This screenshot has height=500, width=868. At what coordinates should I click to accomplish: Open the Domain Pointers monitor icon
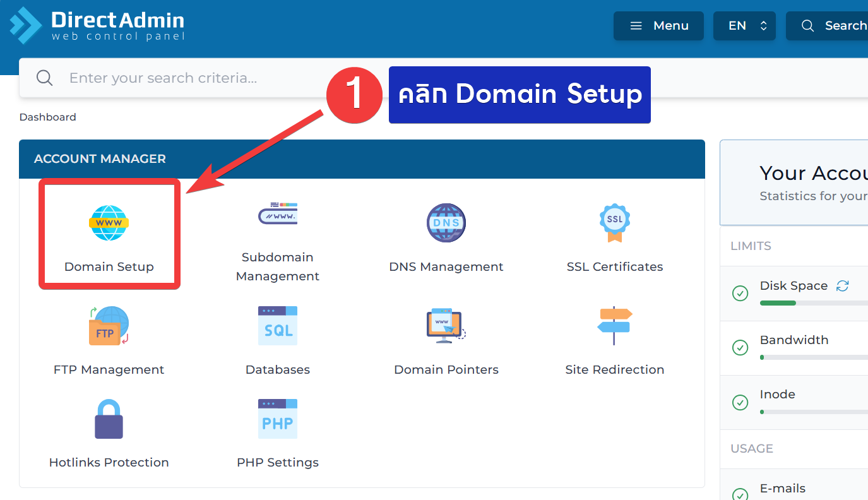(x=446, y=326)
